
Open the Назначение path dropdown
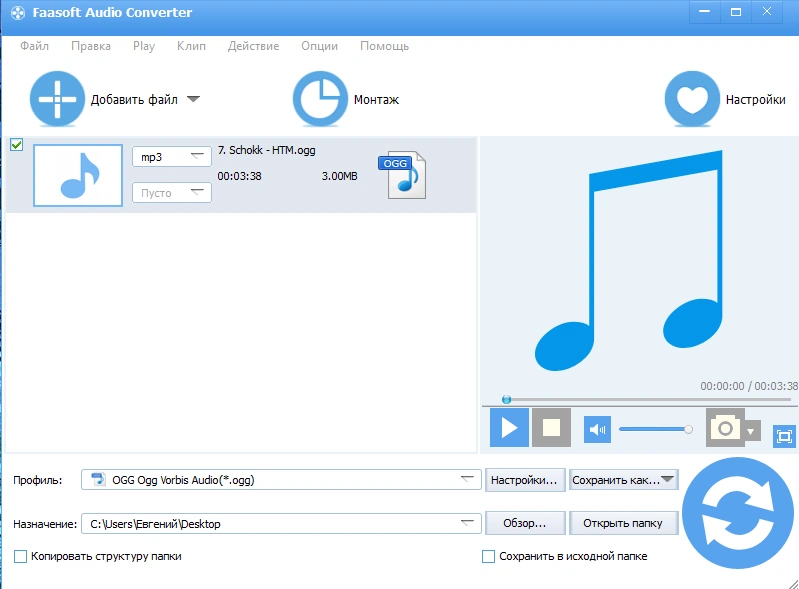click(281, 523)
